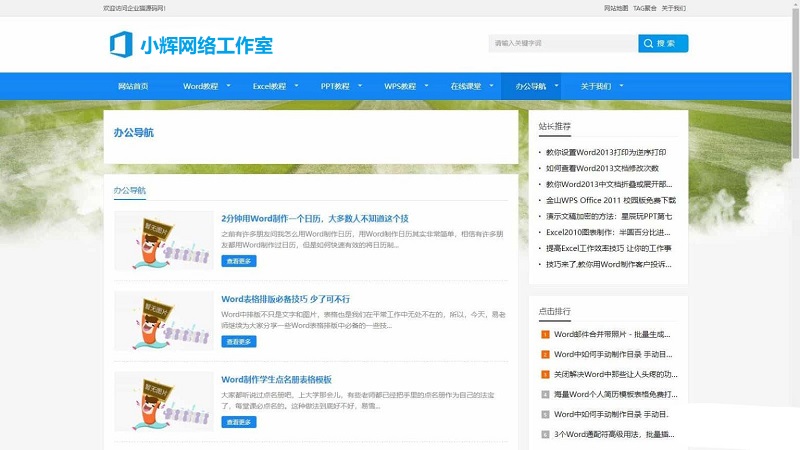Click the page vertical scrollbar thumb
Screen dimensions: 800x450
795,82
